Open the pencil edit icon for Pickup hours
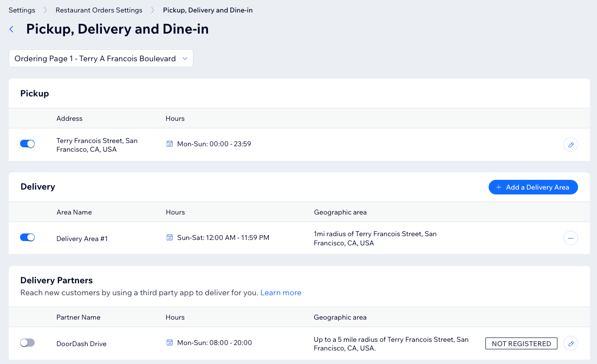Screen dimensions: 597x364 tap(570, 145)
